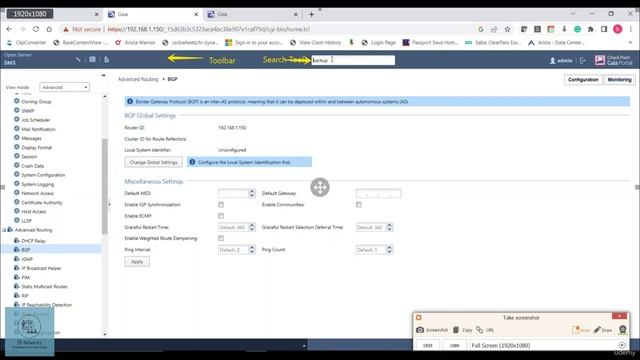Click into the search tool field

click(x=353, y=60)
